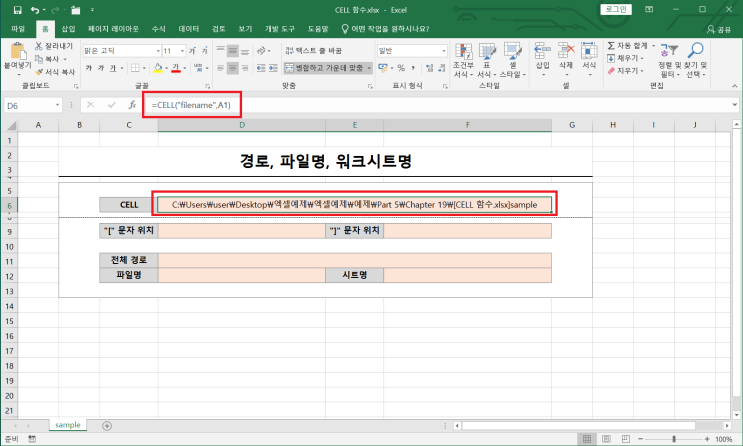Click the Cut (잘라내기) scissors icon
743x446 pixels.
click(39, 46)
